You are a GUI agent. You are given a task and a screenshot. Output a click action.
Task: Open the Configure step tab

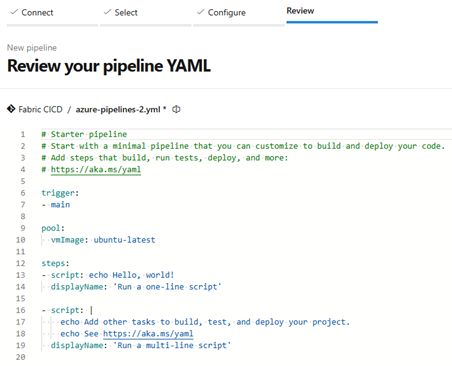click(x=239, y=13)
